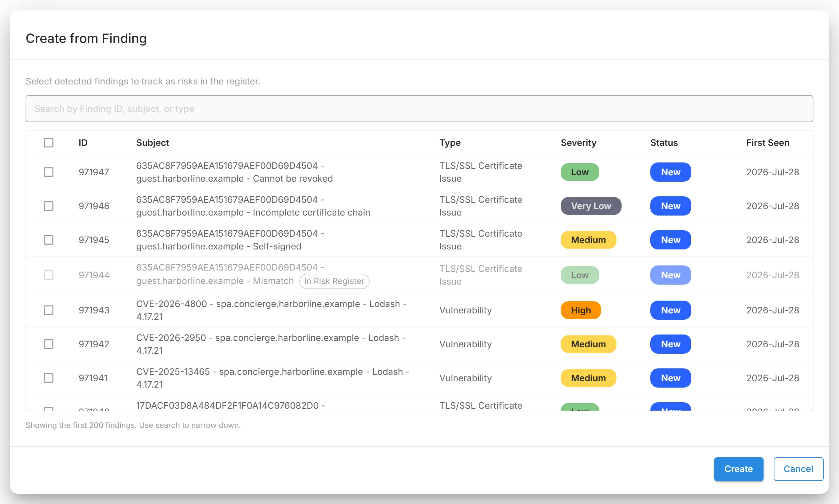Click ID 971944 in the greyed row
This screenshot has height=504, width=839.
click(94, 275)
